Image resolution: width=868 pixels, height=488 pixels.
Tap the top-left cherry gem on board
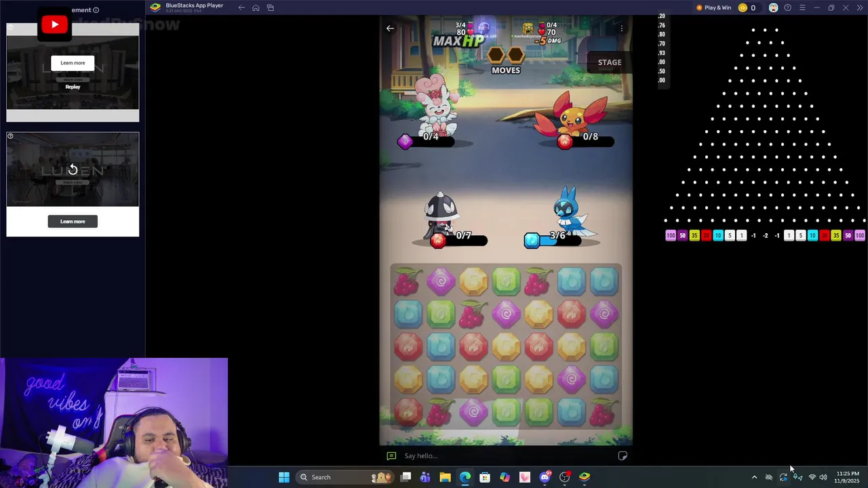click(x=408, y=282)
